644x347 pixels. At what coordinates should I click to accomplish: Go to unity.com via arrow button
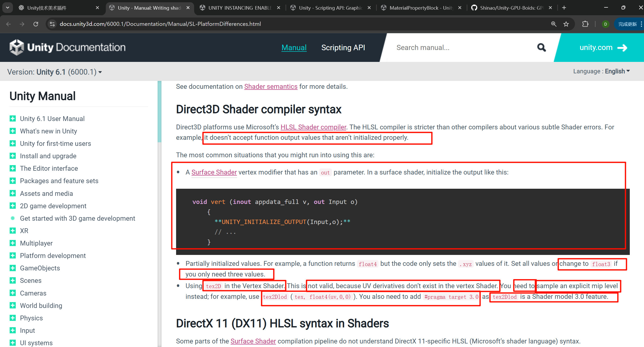coord(603,47)
